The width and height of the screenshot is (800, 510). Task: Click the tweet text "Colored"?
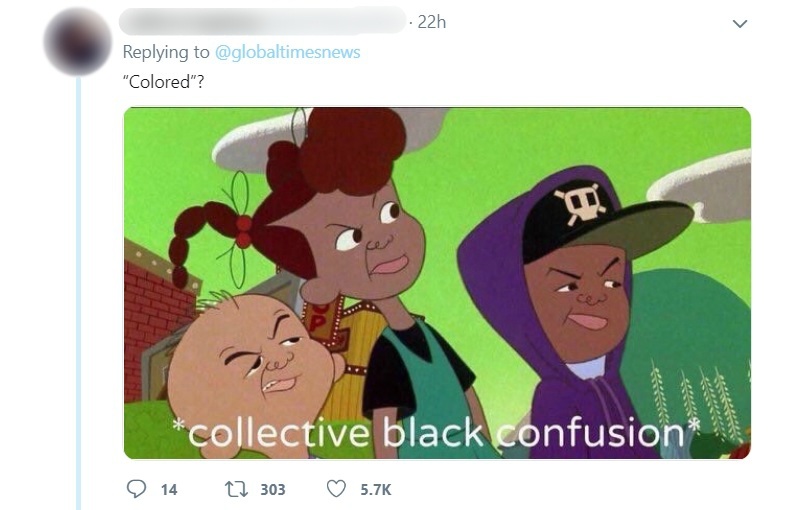(x=163, y=82)
